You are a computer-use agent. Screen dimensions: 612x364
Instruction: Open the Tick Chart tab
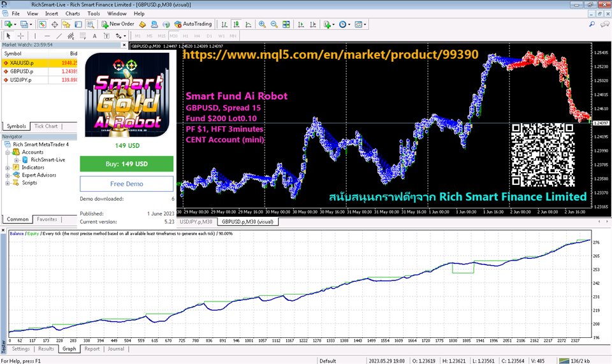(x=45, y=126)
